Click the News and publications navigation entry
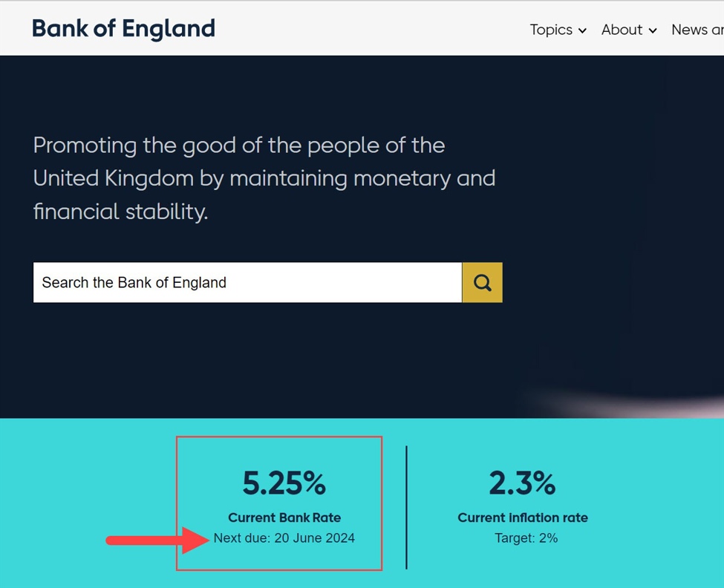 [696, 30]
